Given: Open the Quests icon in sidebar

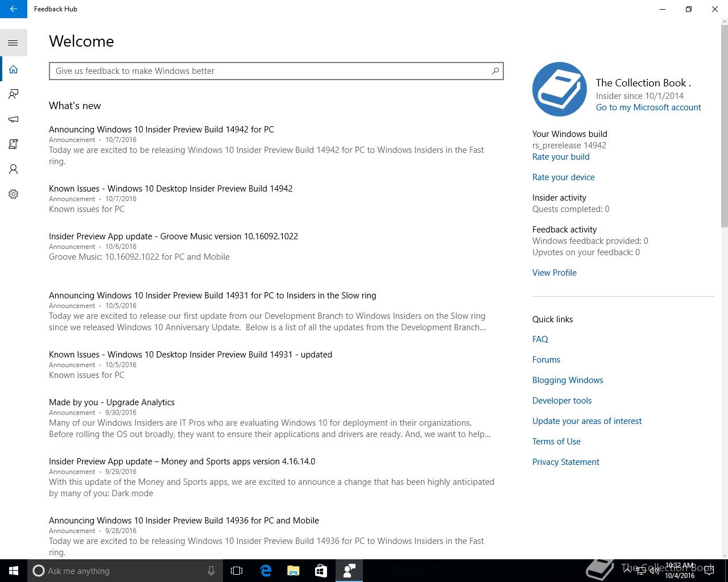Looking at the screenshot, I should click(x=14, y=144).
